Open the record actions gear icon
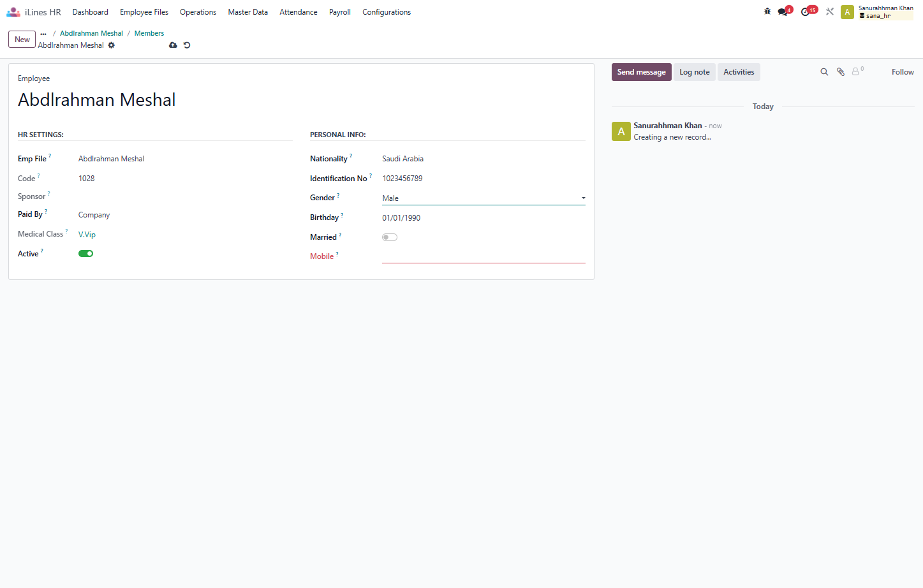The image size is (923, 588). [x=112, y=45]
